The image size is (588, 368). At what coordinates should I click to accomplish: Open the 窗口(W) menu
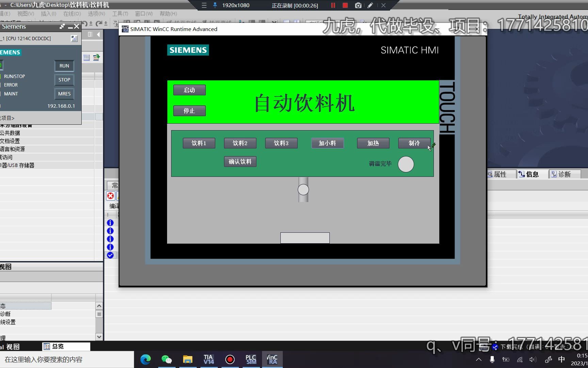pos(144,14)
